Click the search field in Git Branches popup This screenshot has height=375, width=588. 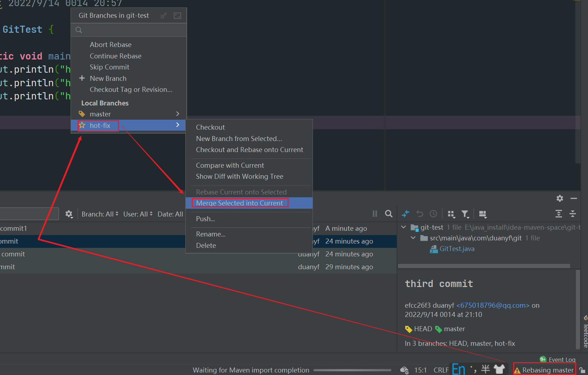[x=129, y=30]
